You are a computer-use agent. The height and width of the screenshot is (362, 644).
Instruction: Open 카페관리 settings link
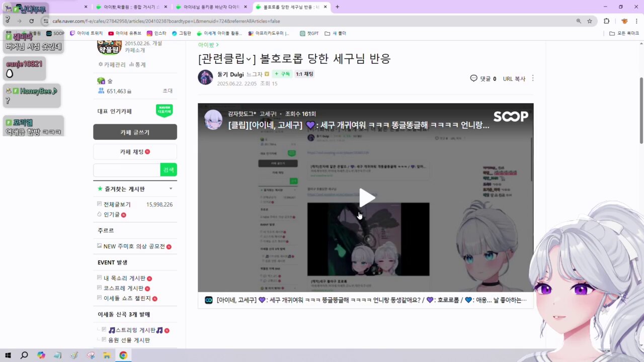[x=112, y=64]
